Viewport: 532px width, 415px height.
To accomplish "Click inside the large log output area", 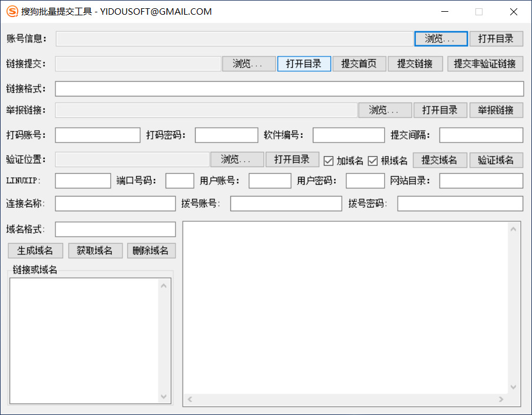I will click(345, 307).
